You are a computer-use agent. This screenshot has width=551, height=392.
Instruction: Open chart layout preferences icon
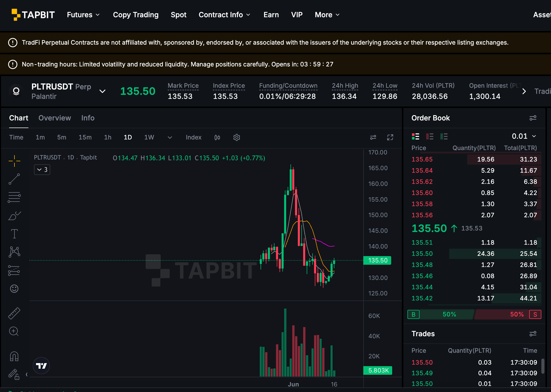[373, 137]
